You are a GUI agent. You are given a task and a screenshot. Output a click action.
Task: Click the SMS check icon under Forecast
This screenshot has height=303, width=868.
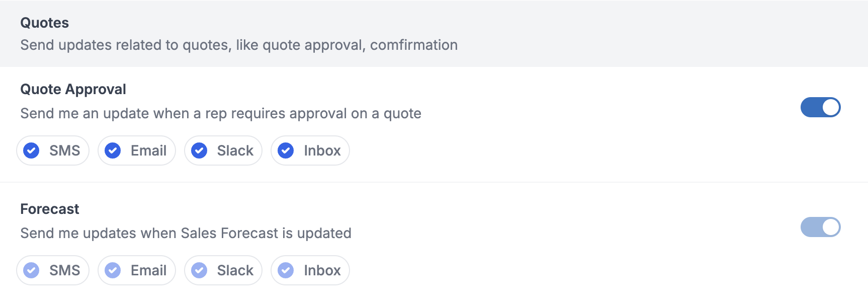pos(31,270)
